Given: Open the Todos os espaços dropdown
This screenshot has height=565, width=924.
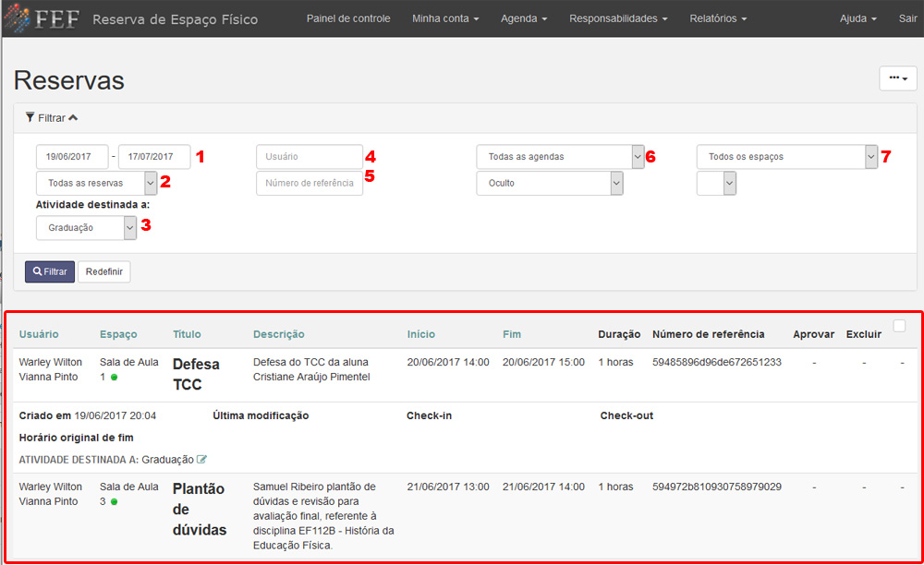Looking at the screenshot, I should [786, 157].
